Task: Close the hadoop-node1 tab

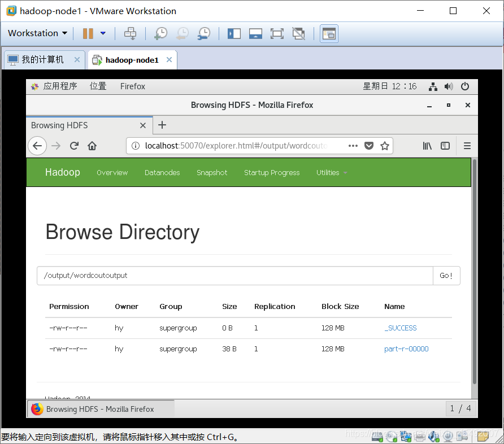Action: 169,60
